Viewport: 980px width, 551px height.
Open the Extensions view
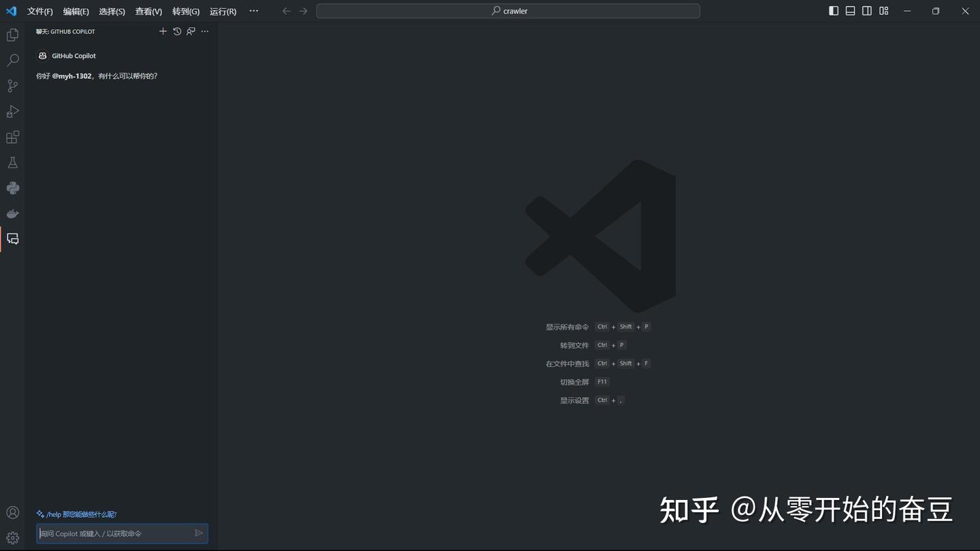click(12, 137)
